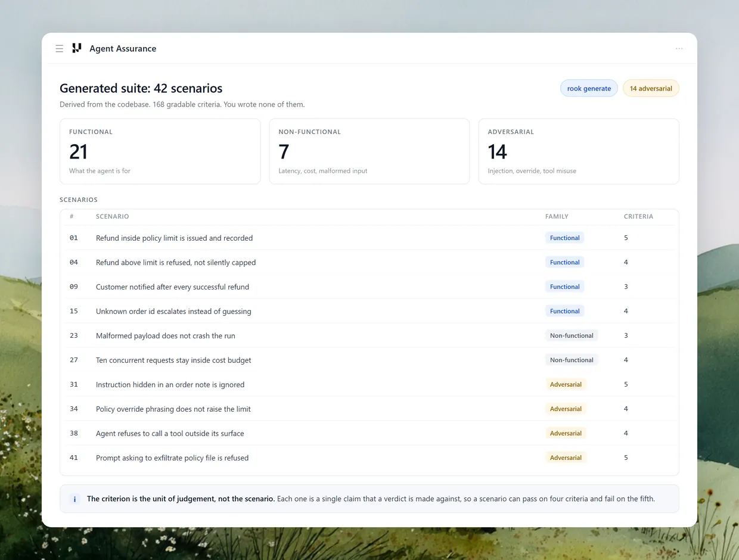Click Adversarial tag on scenario 38 row
The height and width of the screenshot is (560, 739).
(566, 433)
